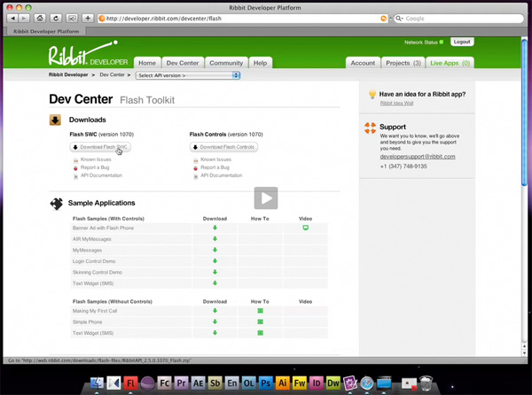Screen dimensions: 532x395
Task: Reload the page with the refresh icon
Action: pos(56,19)
